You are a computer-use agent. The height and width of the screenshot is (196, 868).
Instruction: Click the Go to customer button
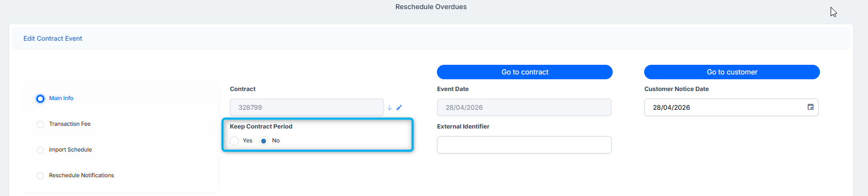(732, 72)
